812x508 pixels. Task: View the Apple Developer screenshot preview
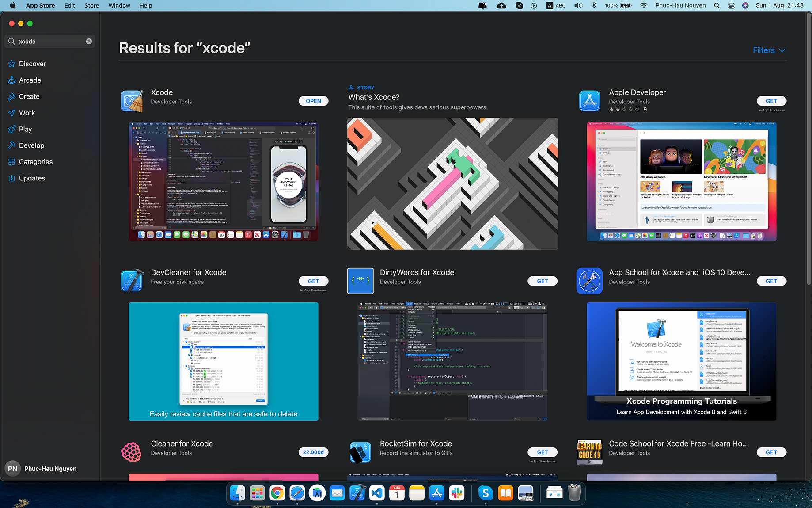click(x=681, y=181)
